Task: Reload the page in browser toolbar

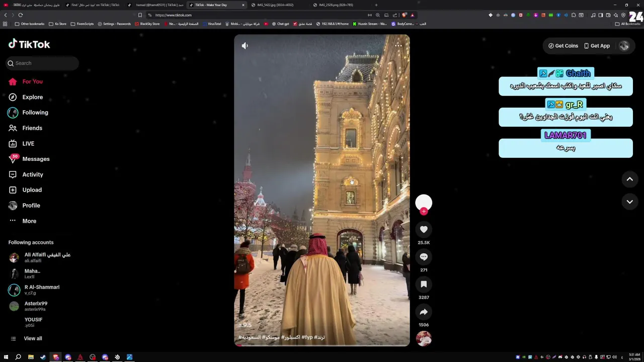Action: click(21, 15)
